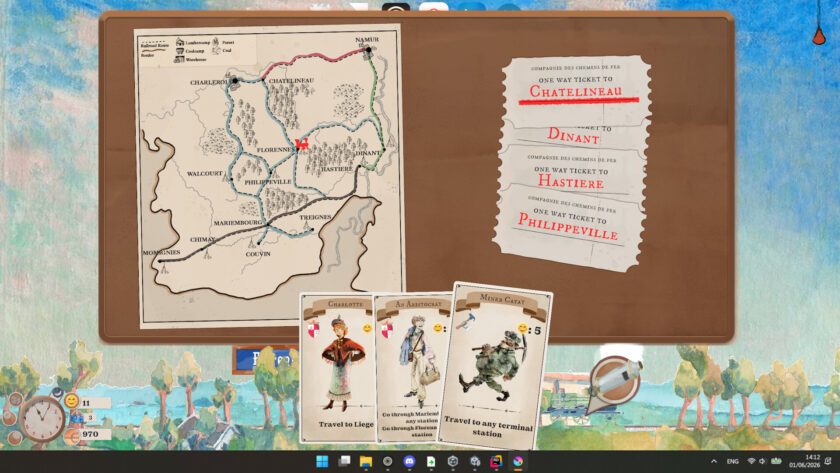This screenshot has height=473, width=840.
Task: Click the moon night-time button above clock
Action: click(57, 393)
